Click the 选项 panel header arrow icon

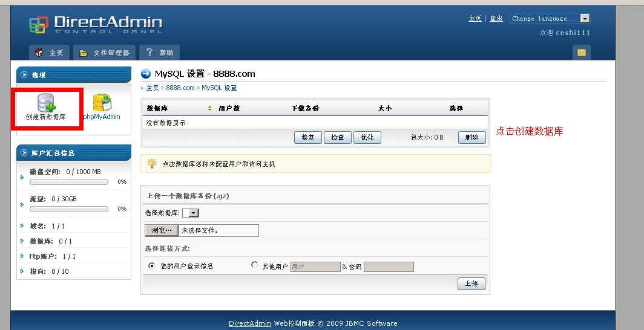[x=24, y=75]
